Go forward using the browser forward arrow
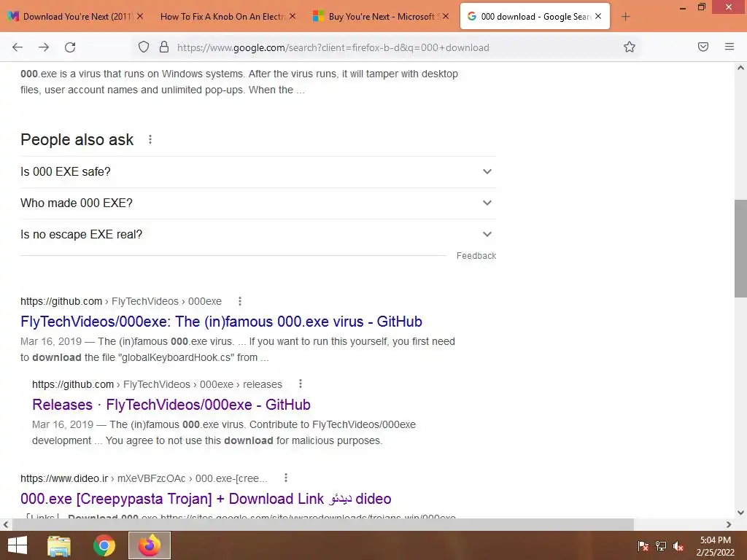The image size is (747, 560). tap(44, 47)
